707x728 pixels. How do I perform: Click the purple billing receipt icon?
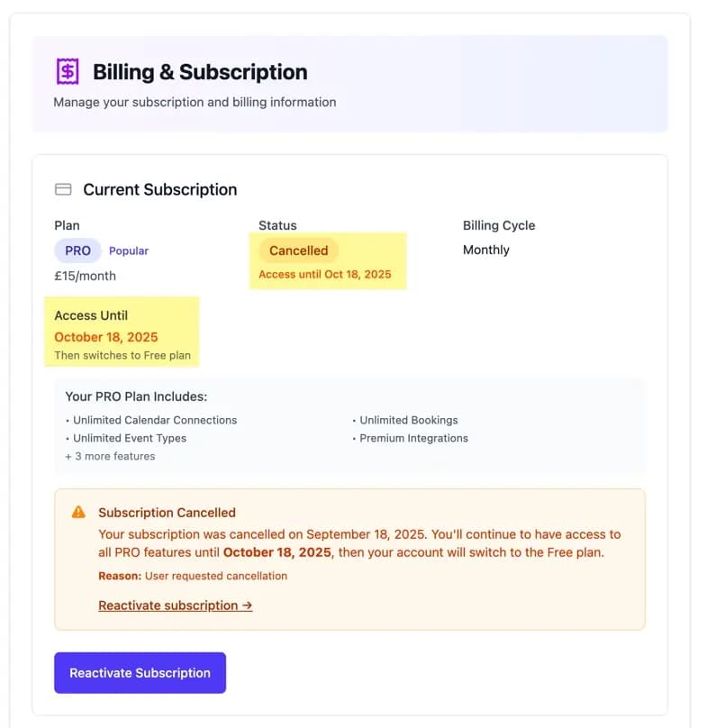(68, 71)
